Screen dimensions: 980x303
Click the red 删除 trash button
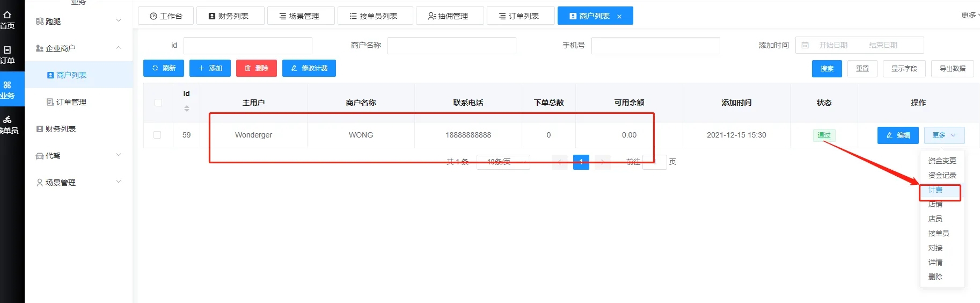click(x=257, y=68)
